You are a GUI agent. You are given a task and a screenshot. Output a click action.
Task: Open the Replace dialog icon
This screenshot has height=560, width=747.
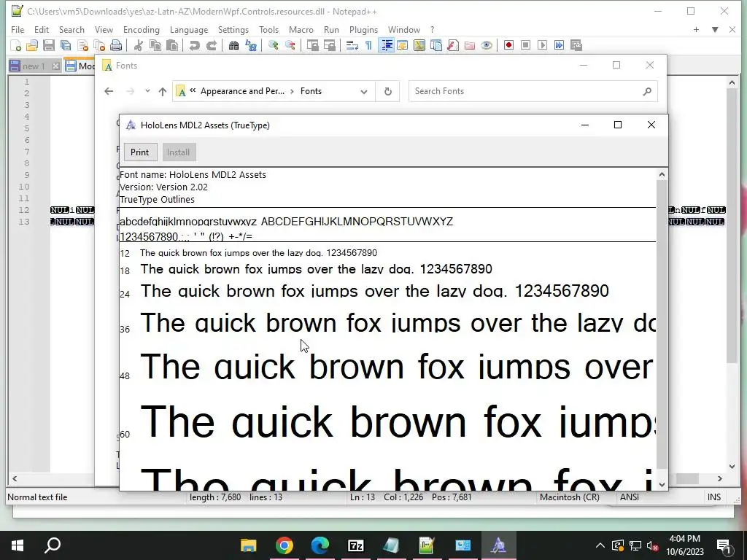pyautogui.click(x=251, y=45)
